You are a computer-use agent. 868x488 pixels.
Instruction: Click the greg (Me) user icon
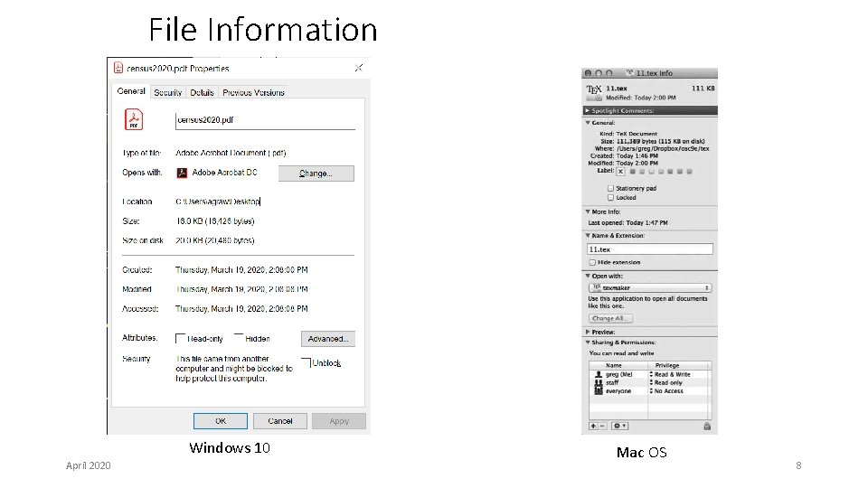pos(598,374)
